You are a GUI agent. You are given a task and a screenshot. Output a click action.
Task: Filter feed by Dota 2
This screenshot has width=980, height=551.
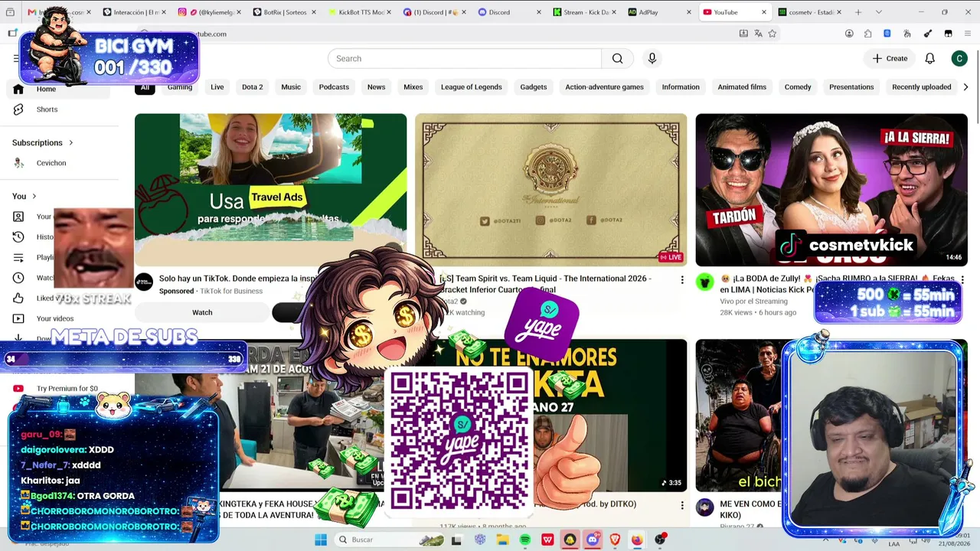253,87
